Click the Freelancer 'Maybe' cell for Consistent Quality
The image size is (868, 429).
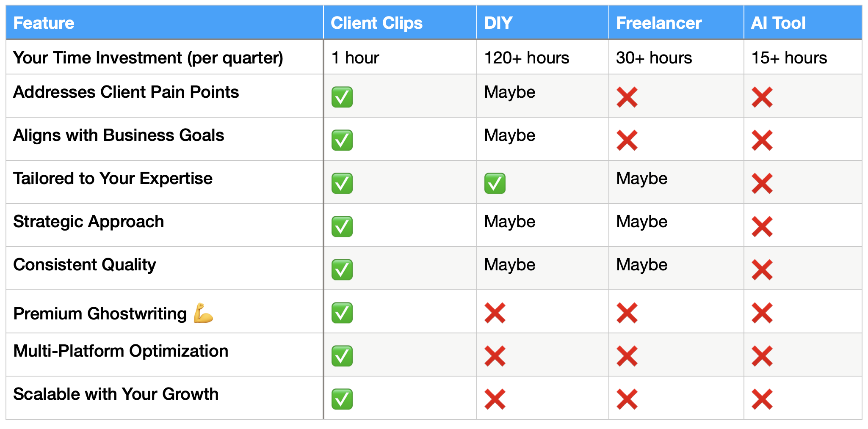click(676, 268)
